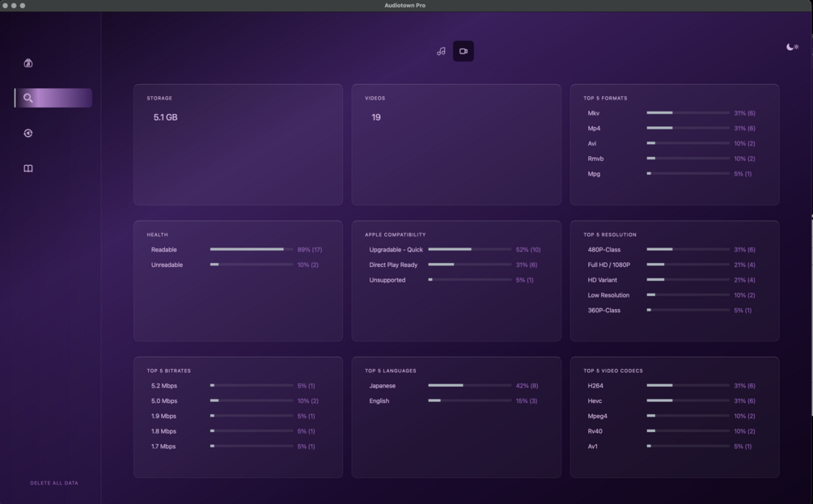
Task: Click the VIDEOS card heading
Action: (x=375, y=98)
